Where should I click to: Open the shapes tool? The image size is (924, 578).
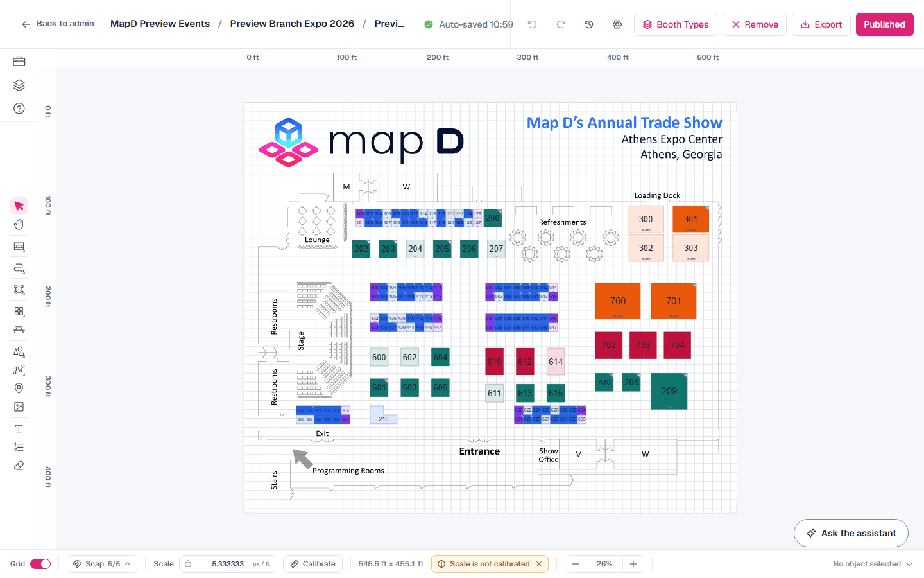[x=19, y=351]
